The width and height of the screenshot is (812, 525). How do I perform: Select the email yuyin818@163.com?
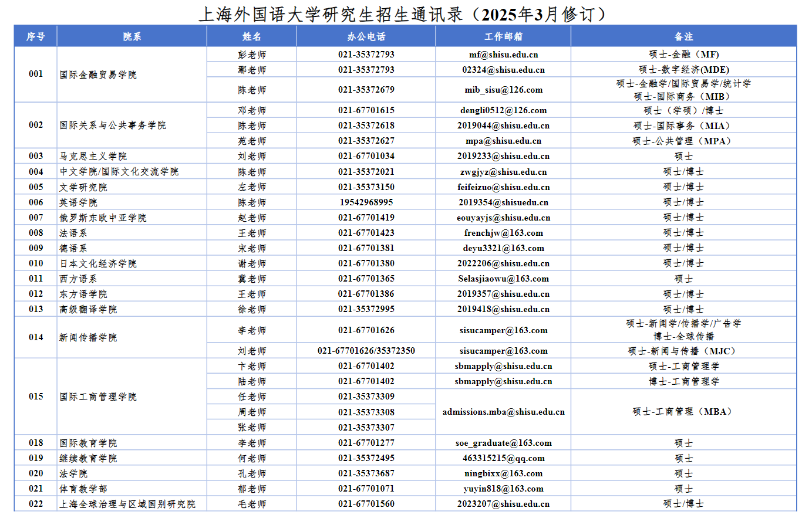503,489
